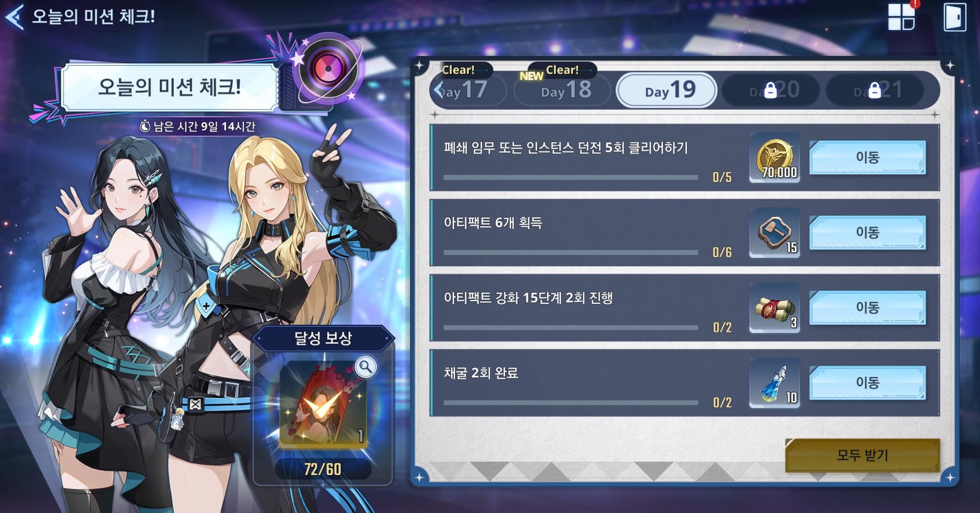Select the locked Day 20 tab
Image resolution: width=980 pixels, height=513 pixels.
(x=771, y=90)
